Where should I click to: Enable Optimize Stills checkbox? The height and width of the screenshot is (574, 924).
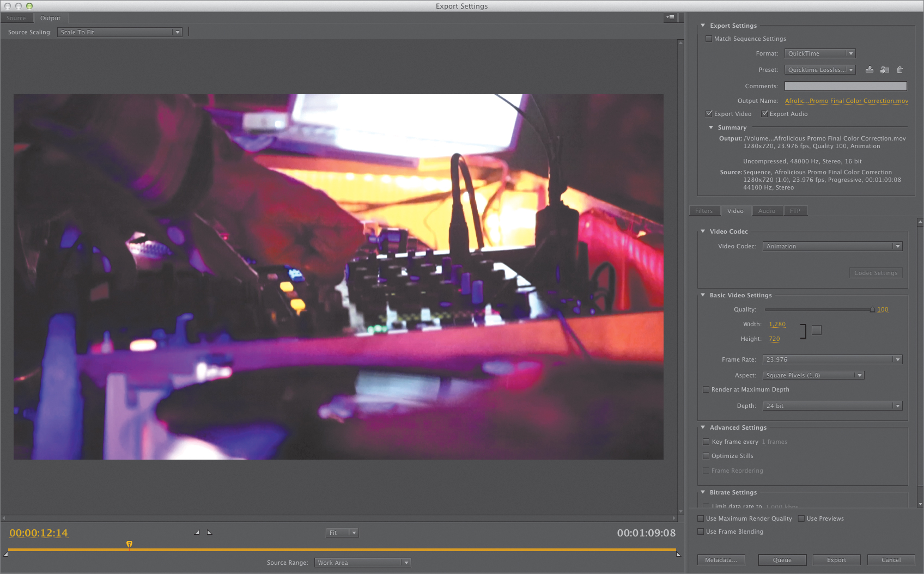click(706, 456)
